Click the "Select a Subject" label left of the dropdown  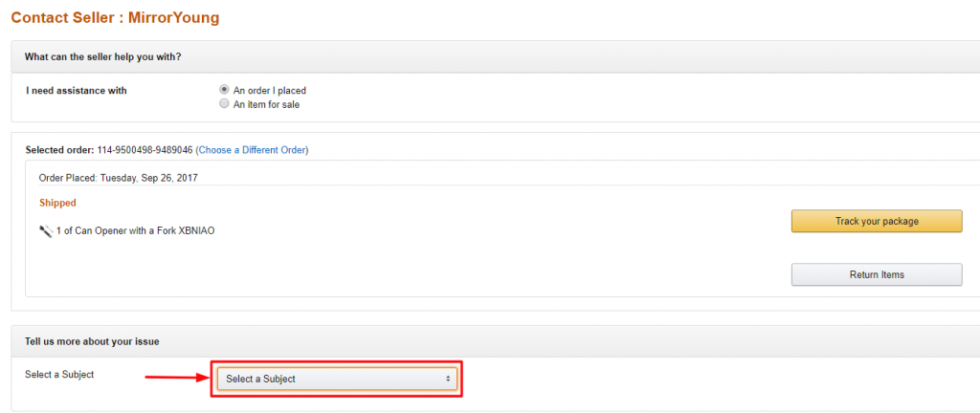pos(59,375)
